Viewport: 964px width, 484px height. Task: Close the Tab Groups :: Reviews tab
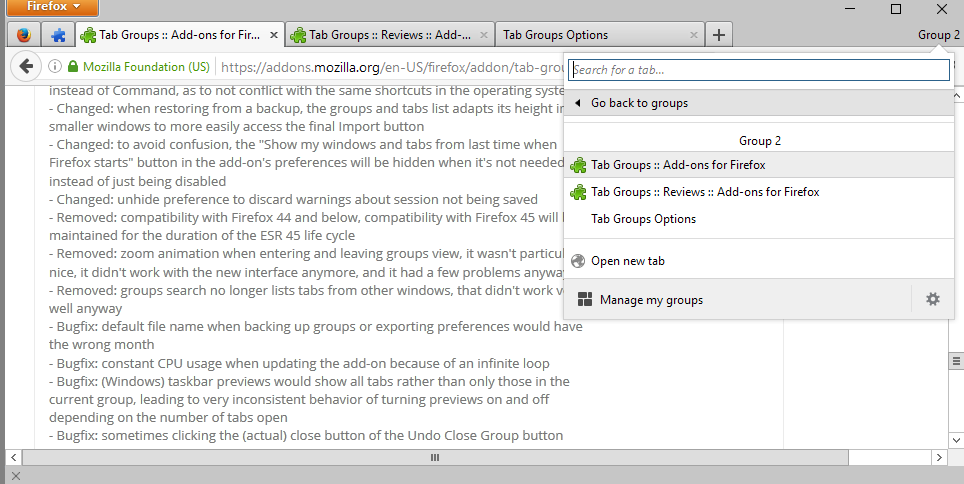point(484,35)
